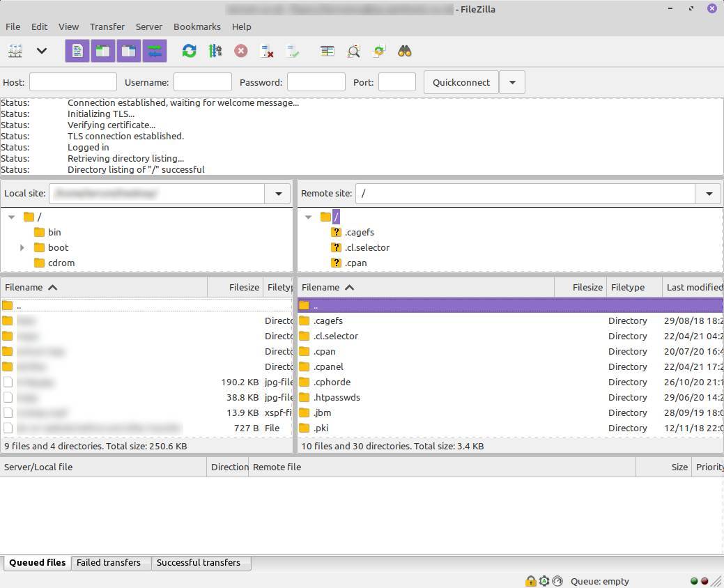Select the cdrom folder in local tree
The image size is (724, 588).
[61, 263]
